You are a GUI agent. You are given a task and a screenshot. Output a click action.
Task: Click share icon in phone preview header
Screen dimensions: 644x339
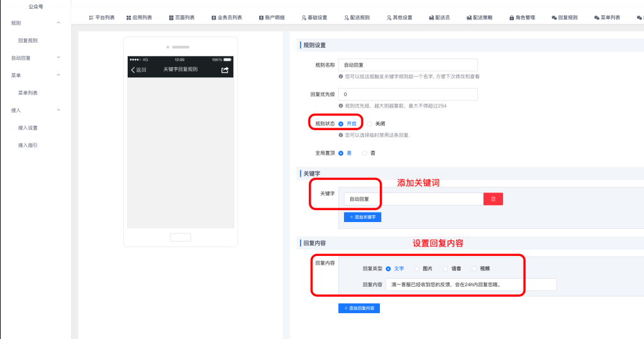coord(225,69)
